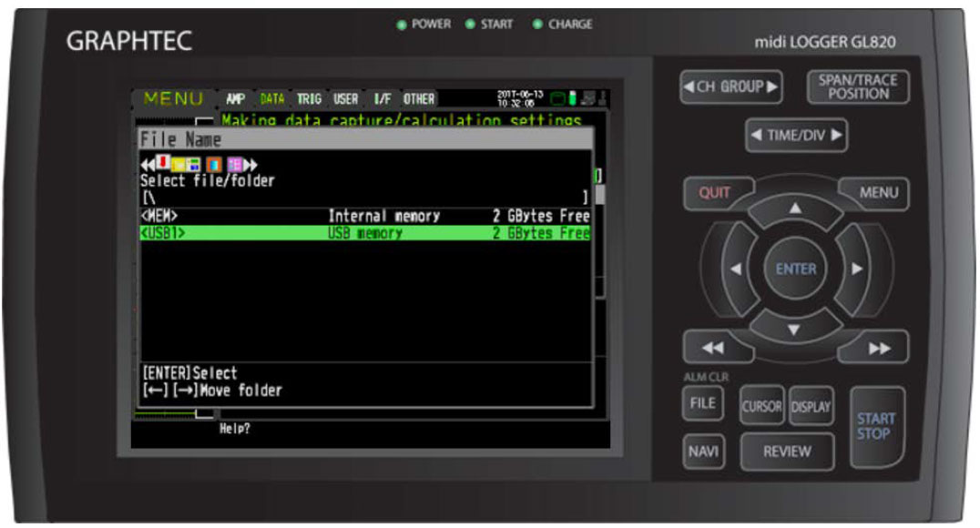980x528 pixels.
Task: Click the START STOP key
Action: (x=876, y=427)
